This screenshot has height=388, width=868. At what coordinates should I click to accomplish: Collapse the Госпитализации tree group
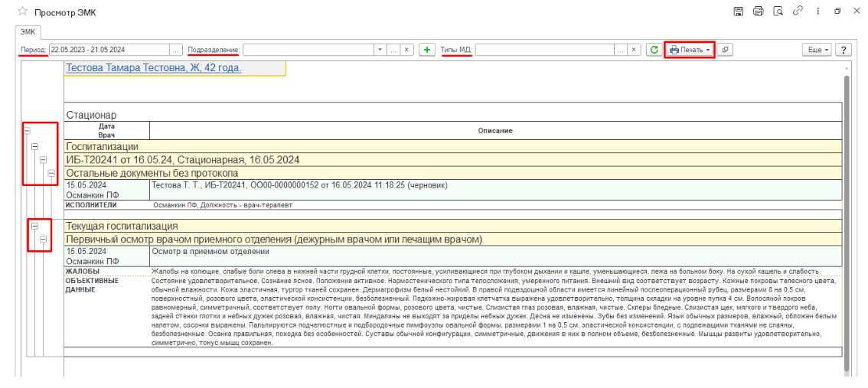34,145
